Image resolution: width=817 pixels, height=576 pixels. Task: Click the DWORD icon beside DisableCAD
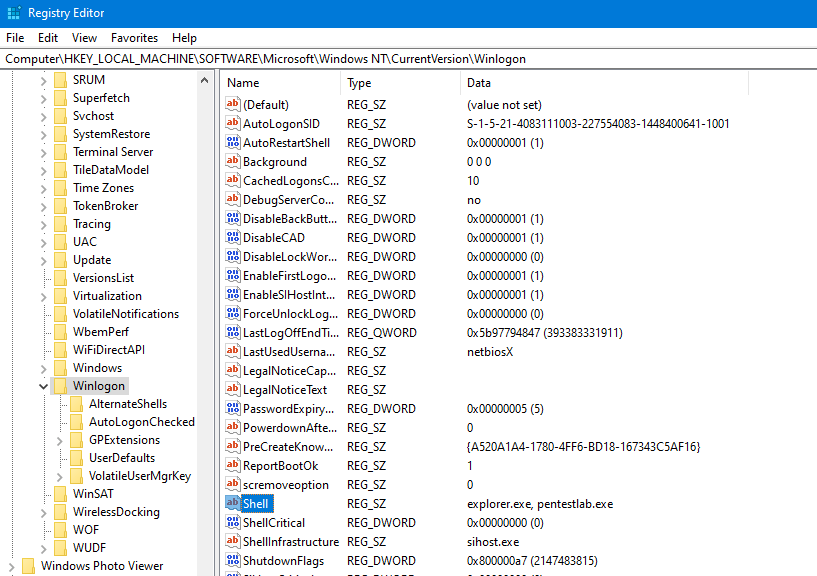(x=232, y=238)
